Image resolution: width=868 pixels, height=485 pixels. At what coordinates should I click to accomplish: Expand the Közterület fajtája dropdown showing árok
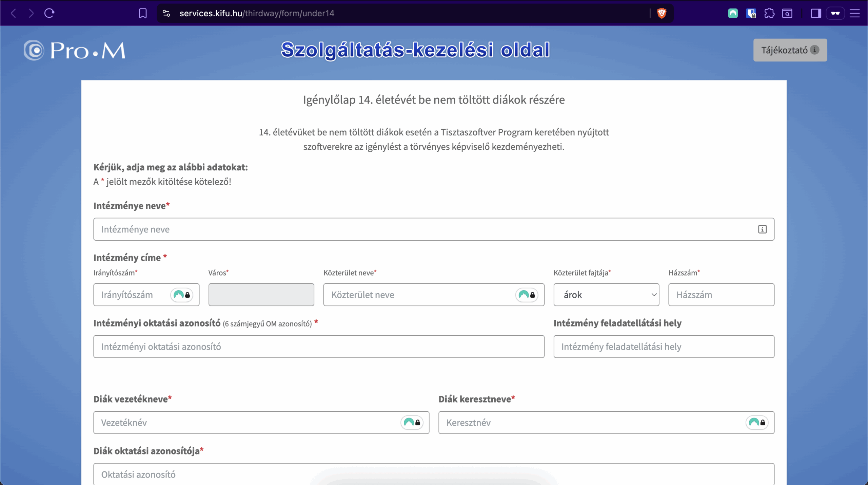click(x=606, y=295)
